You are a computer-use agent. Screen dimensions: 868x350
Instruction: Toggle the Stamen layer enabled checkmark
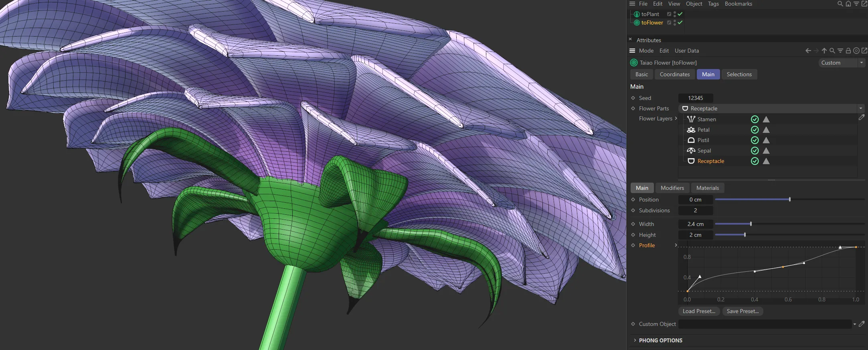pos(755,119)
